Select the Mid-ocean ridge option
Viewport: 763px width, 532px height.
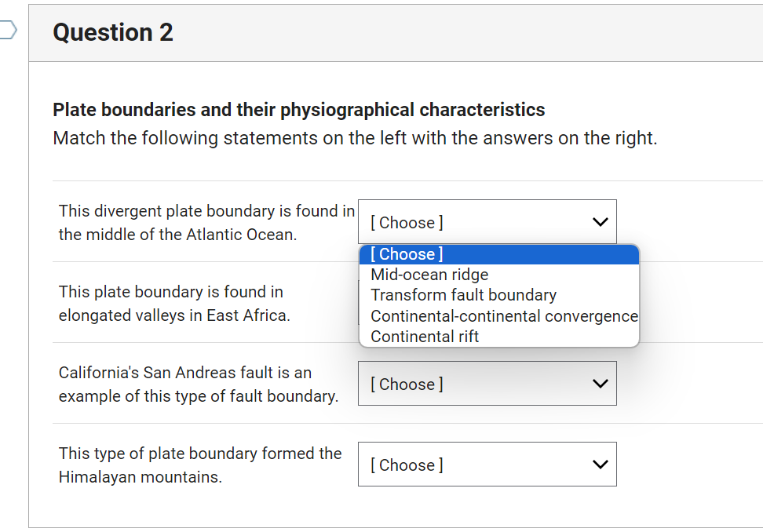click(x=429, y=275)
